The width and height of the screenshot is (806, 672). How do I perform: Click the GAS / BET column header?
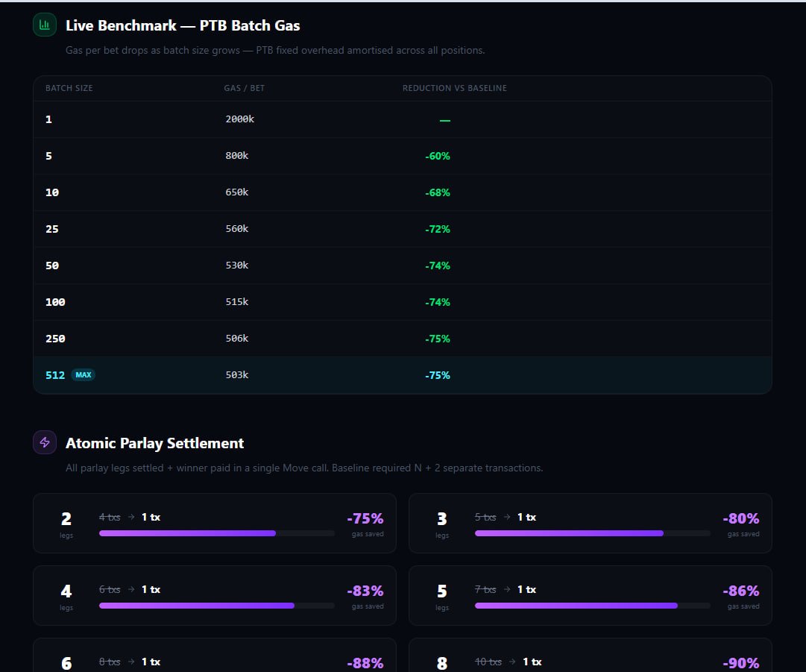(x=244, y=88)
